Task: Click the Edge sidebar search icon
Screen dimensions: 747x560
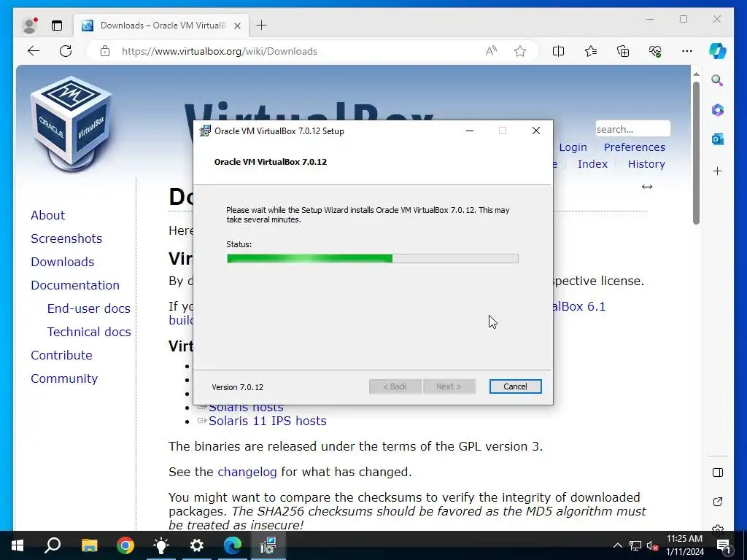Action: pos(718,80)
